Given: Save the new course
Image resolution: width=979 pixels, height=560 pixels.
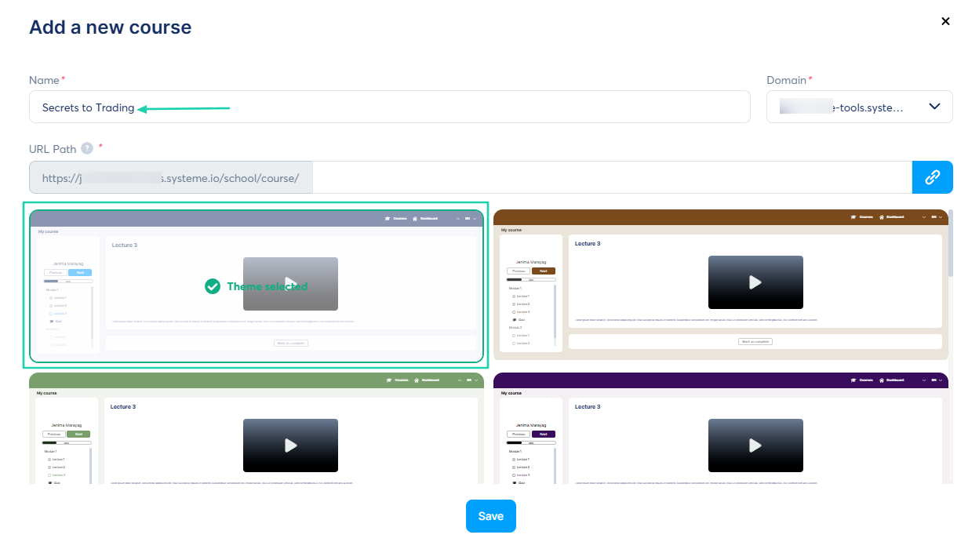Looking at the screenshot, I should click(491, 516).
